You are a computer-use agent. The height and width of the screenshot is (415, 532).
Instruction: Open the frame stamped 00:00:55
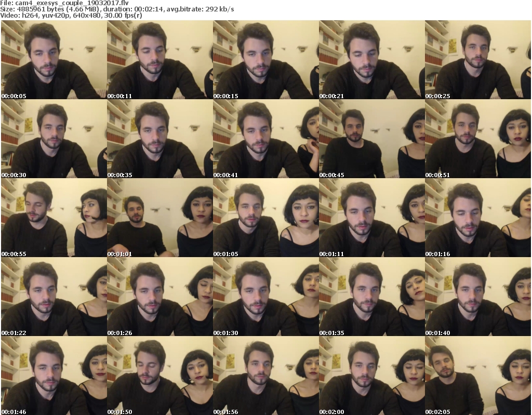point(54,218)
